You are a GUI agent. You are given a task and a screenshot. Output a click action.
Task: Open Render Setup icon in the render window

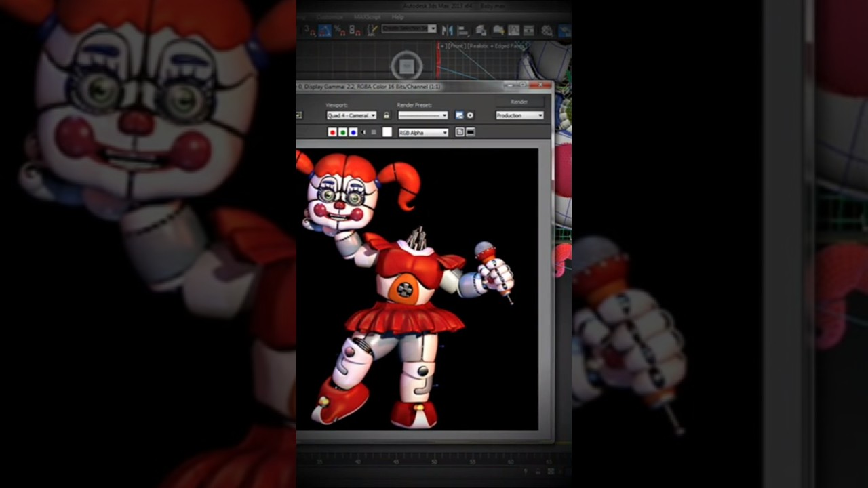[x=460, y=115]
